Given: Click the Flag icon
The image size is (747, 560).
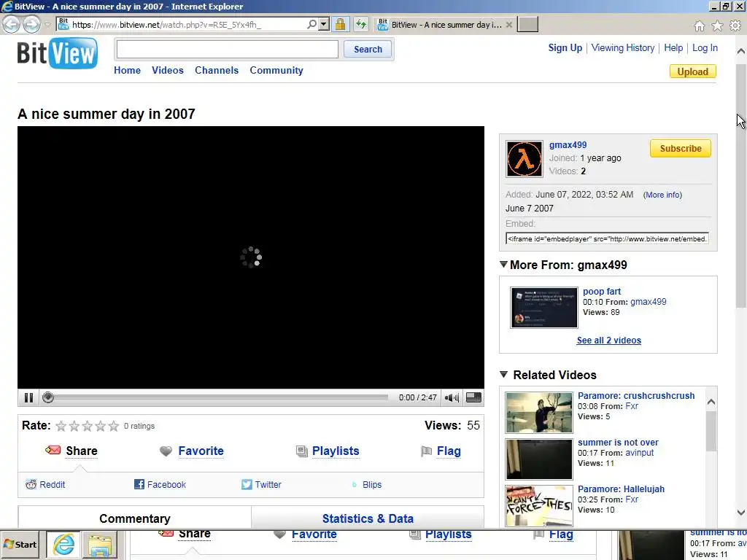Looking at the screenshot, I should click(x=426, y=451).
